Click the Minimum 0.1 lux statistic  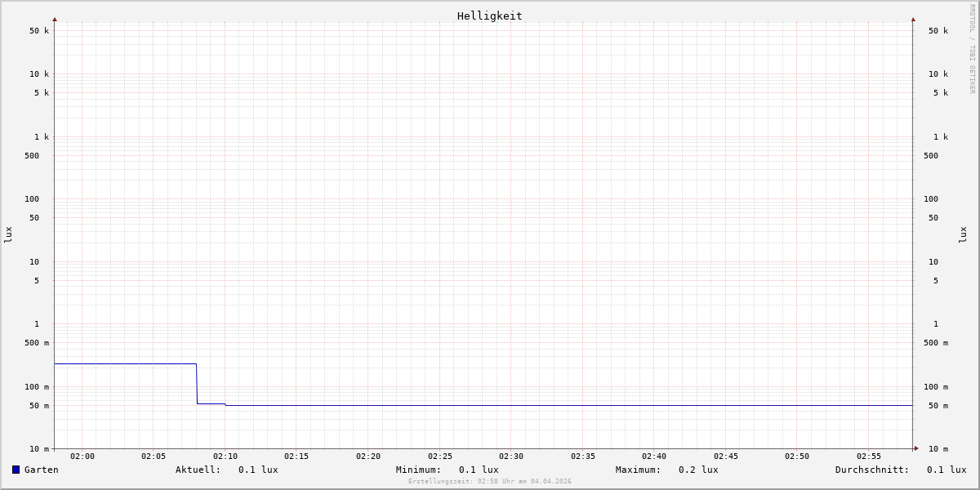(x=478, y=470)
